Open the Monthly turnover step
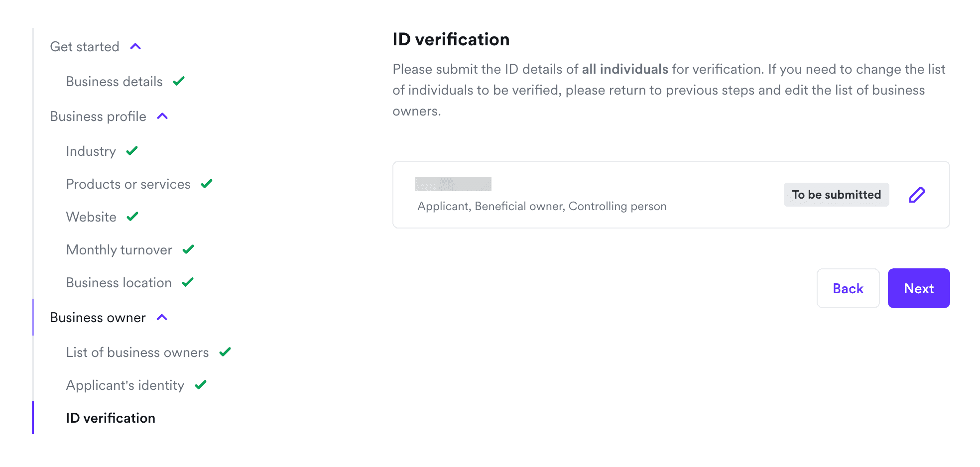The width and height of the screenshot is (980, 467). pos(119,250)
